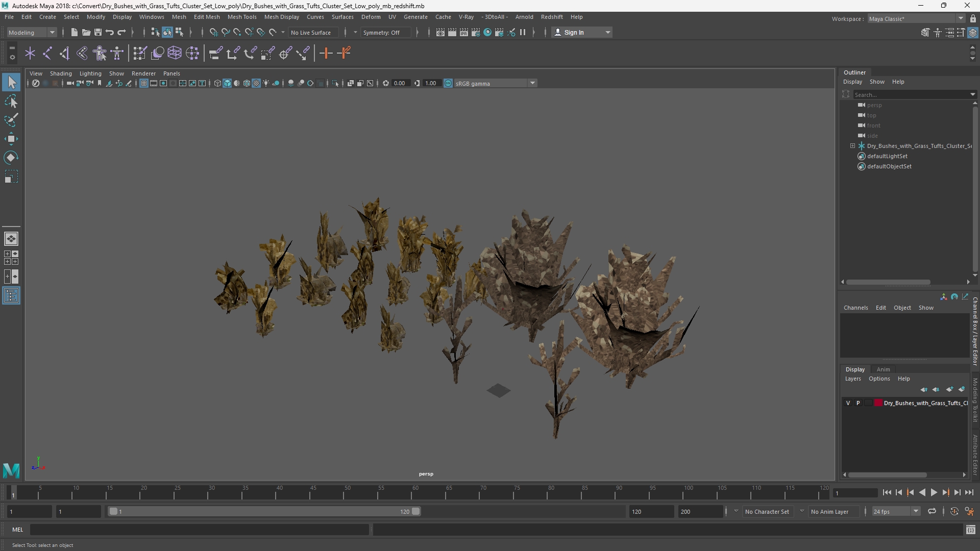
Task: Click the range slider bar end handle
Action: (x=416, y=511)
